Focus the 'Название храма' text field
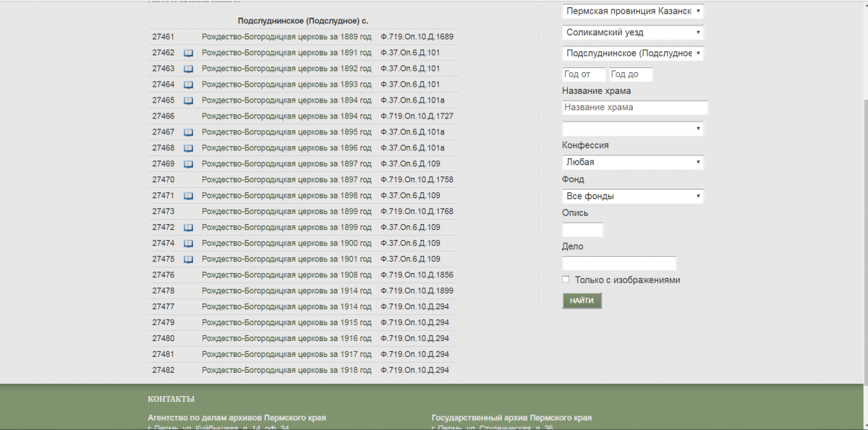 (634, 108)
